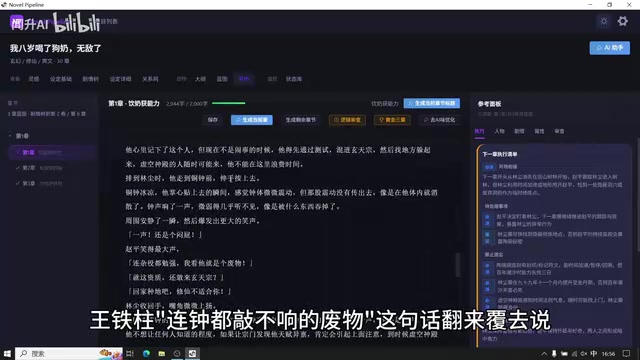Show hidden system tray icons
Viewport: 640px width, 360px height.
[544, 353]
